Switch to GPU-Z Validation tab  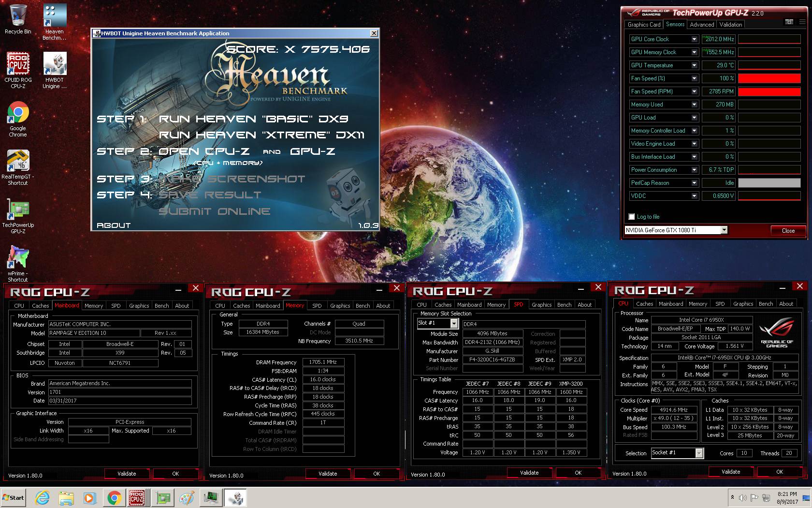(731, 25)
